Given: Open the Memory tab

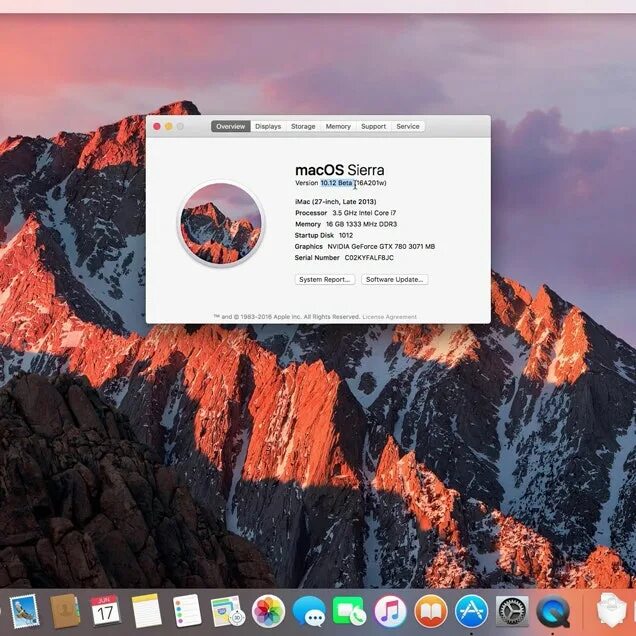Looking at the screenshot, I should click(338, 127).
